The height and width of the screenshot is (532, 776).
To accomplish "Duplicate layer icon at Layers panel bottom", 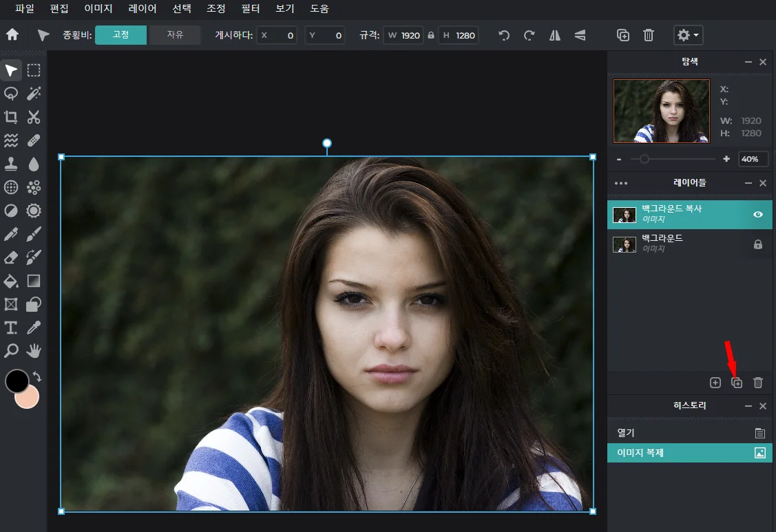I will (x=737, y=383).
